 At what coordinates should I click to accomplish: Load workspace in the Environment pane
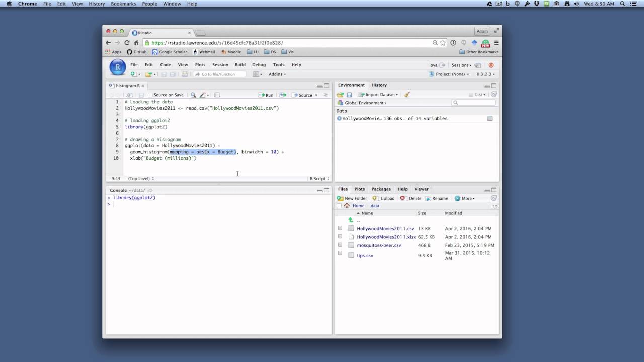340,95
